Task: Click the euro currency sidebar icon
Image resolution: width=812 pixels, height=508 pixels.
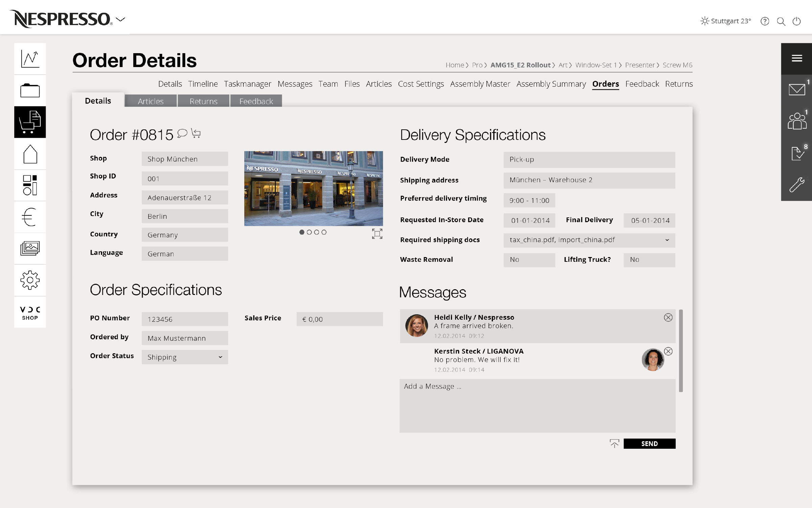Action: [30, 217]
